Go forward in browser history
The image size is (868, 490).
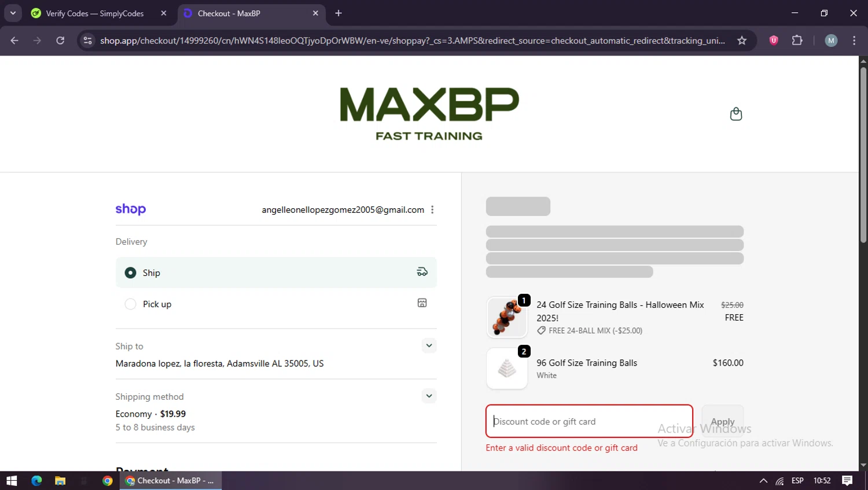(x=37, y=40)
